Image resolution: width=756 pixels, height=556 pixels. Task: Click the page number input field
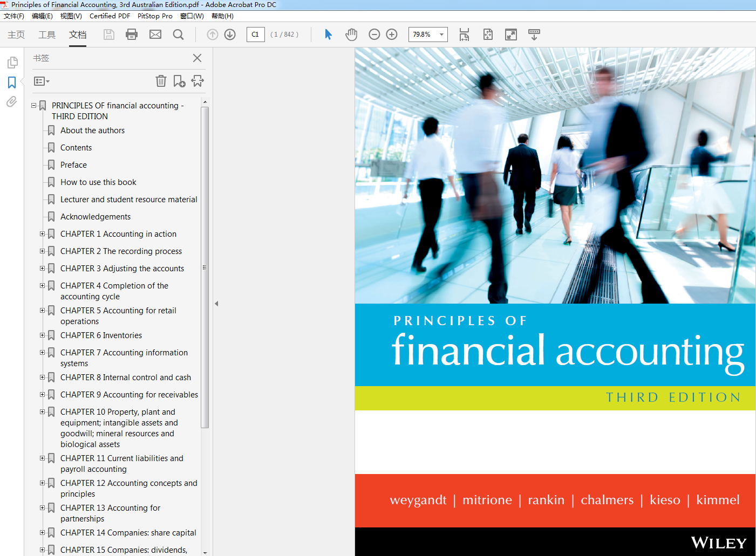[x=256, y=35]
